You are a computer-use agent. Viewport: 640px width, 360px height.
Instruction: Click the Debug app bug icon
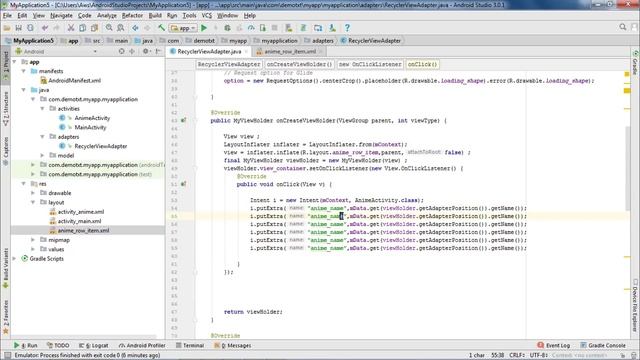[x=227, y=28]
